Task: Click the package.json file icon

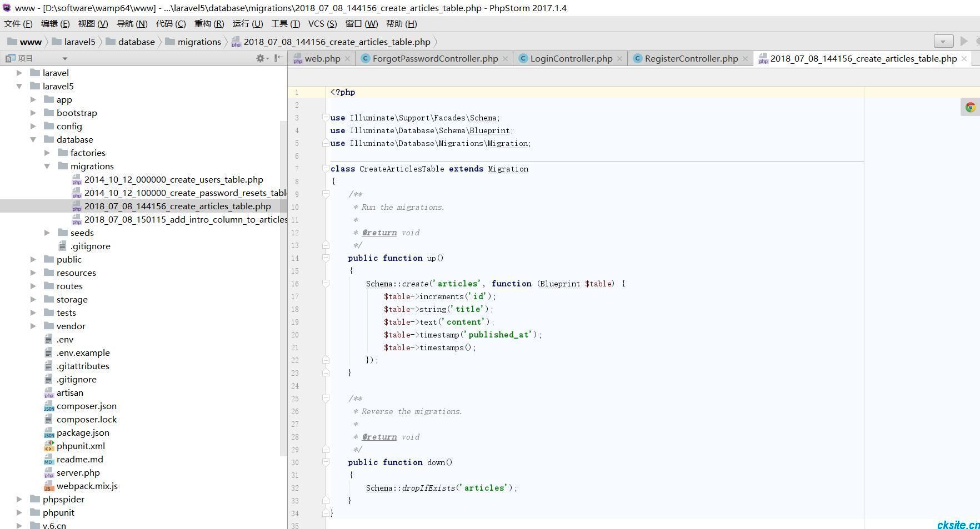Action: tap(49, 432)
